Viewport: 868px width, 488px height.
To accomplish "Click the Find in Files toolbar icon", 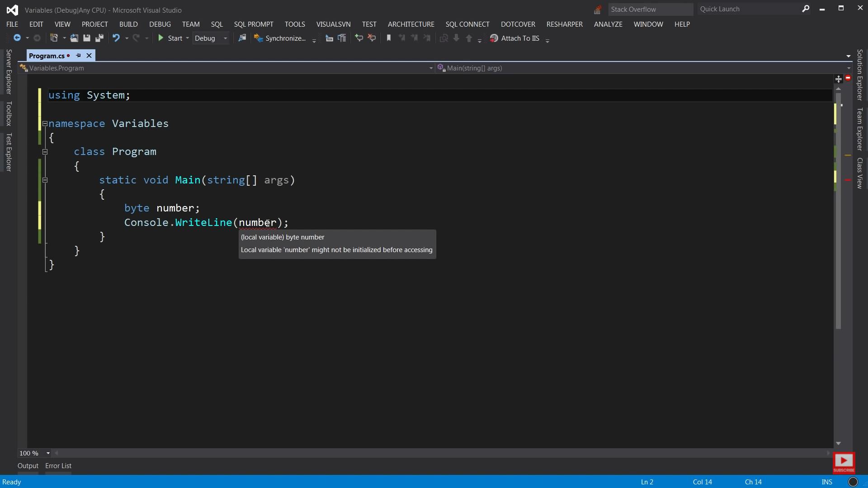I will point(242,38).
